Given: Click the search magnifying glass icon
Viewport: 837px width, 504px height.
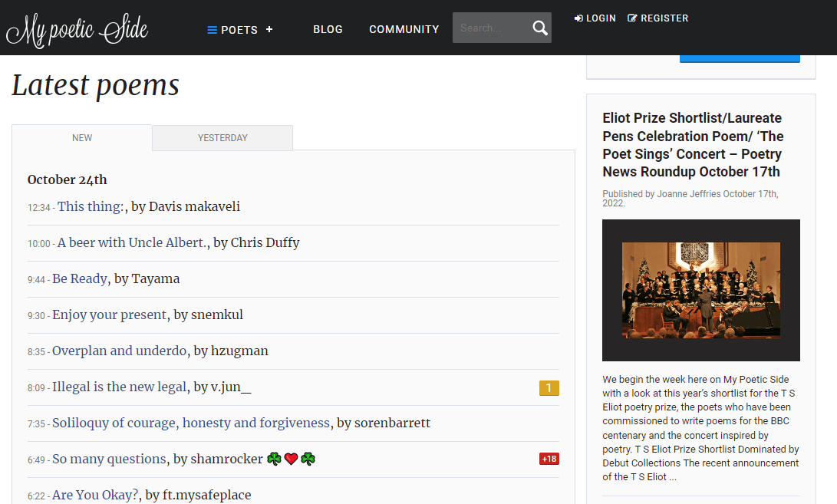Looking at the screenshot, I should tap(539, 27).
